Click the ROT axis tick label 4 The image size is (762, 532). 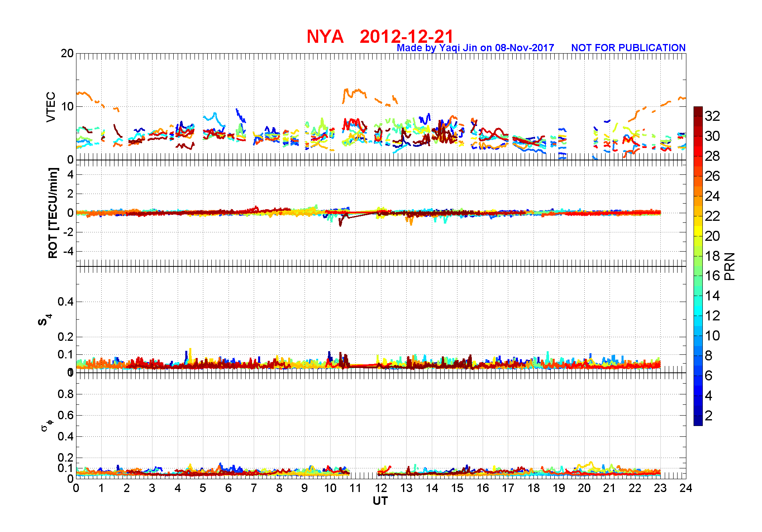click(70, 174)
